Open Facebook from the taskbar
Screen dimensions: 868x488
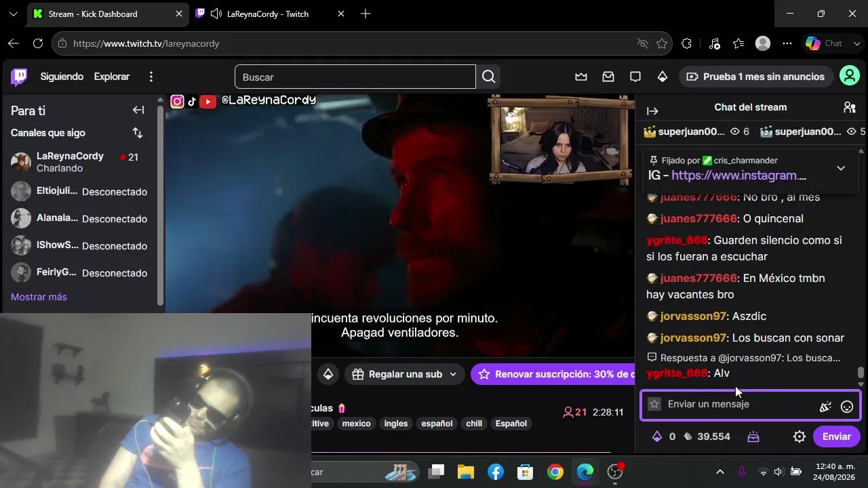pos(496,472)
